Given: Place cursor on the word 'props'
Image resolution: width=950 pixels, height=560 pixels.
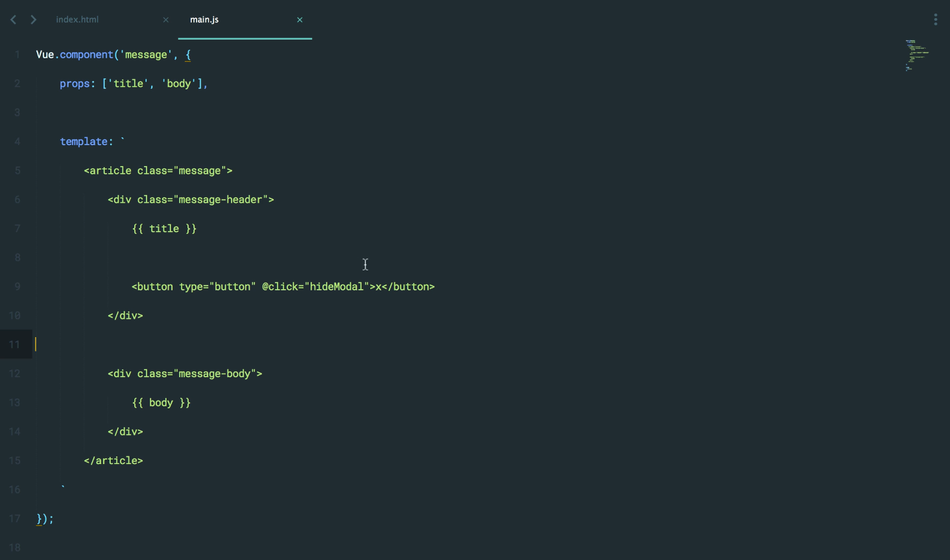Looking at the screenshot, I should point(75,84).
